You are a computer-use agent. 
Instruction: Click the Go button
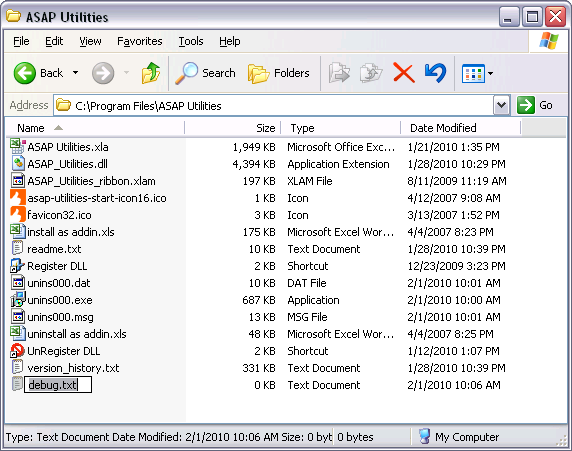click(535, 105)
